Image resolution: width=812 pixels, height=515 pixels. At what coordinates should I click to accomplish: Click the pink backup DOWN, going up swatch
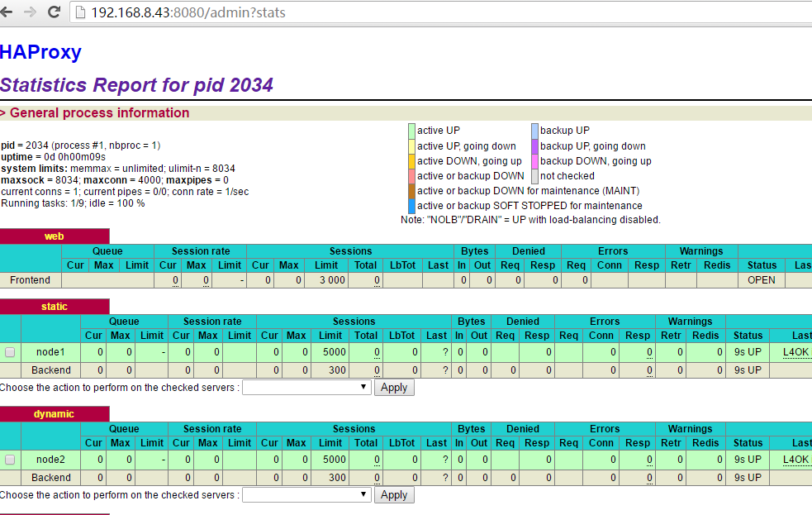point(535,162)
